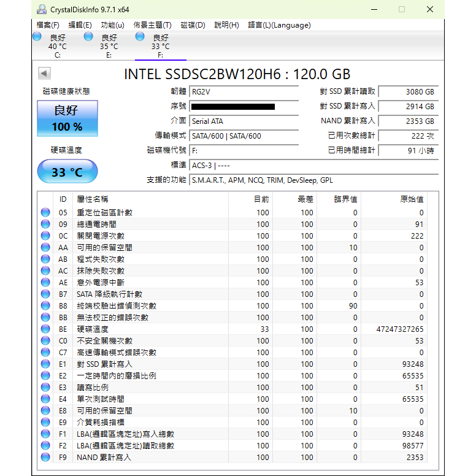Click status orb for row E2 一定時間內的磨損比例

click(x=45, y=375)
